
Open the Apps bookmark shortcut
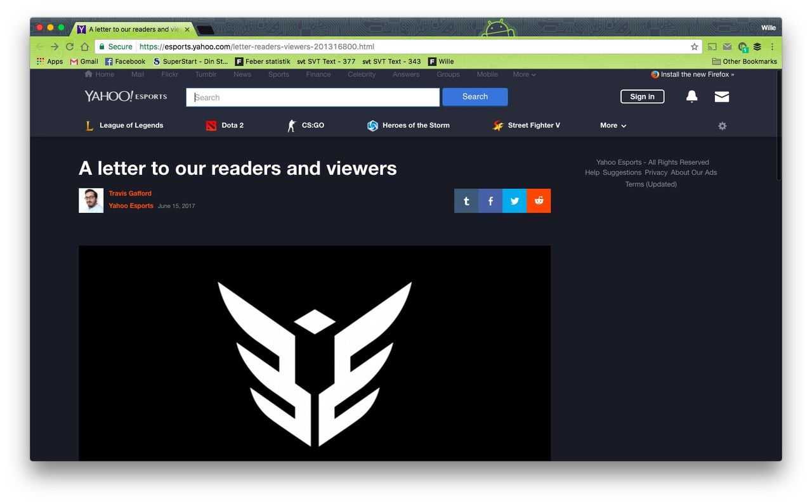[x=49, y=61]
